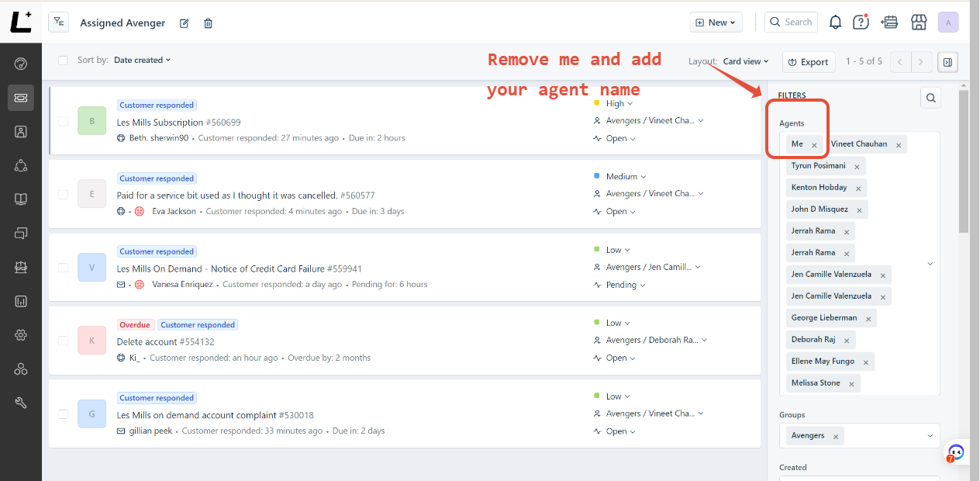The height and width of the screenshot is (481, 980).
Task: Open the help question mark icon
Action: (861, 22)
